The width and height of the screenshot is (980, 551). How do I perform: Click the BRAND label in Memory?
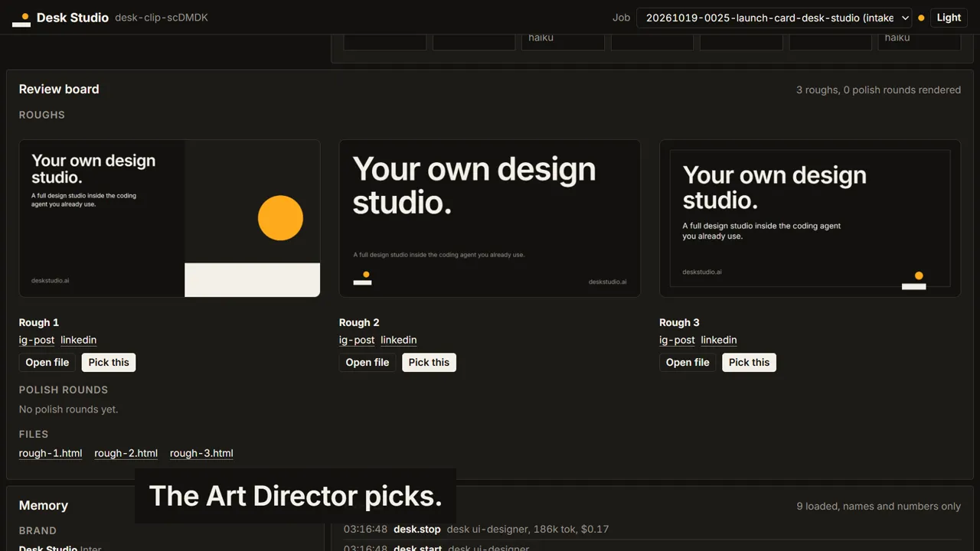[x=38, y=530]
